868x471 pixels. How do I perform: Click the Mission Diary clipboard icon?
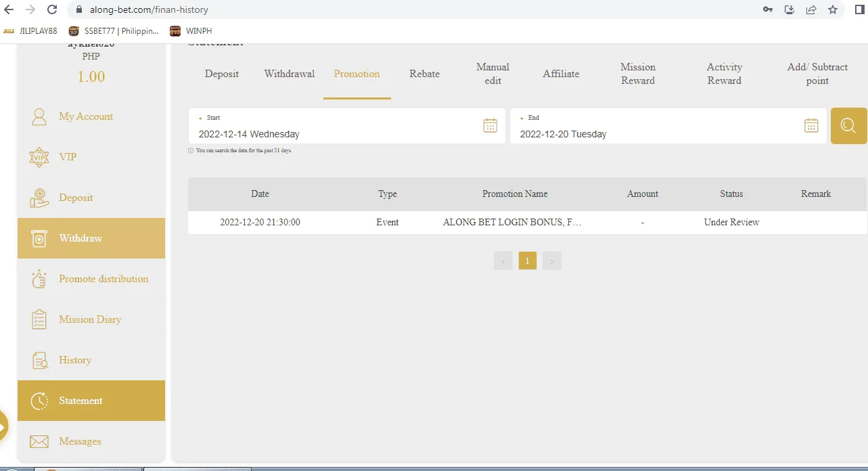click(x=39, y=319)
